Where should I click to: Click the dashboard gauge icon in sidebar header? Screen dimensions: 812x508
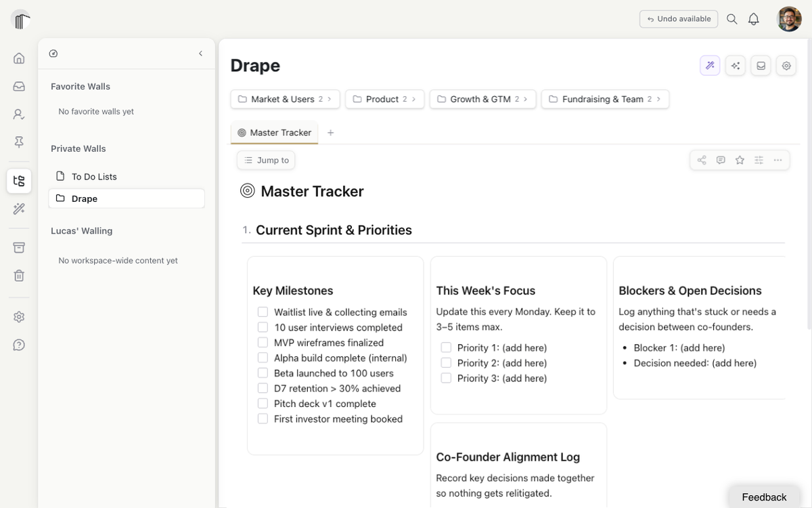coord(53,54)
